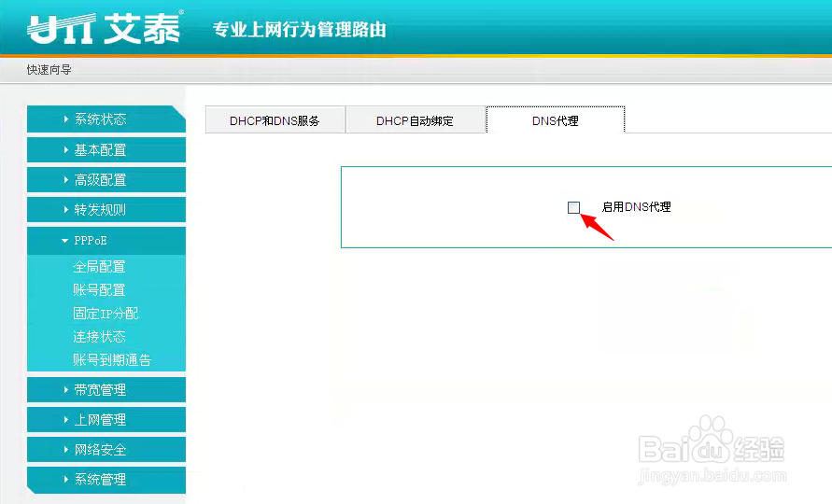Screen dimensions: 832x504
Task: Enable the 启用DNS代理 checkbox
Action: pyautogui.click(x=573, y=207)
